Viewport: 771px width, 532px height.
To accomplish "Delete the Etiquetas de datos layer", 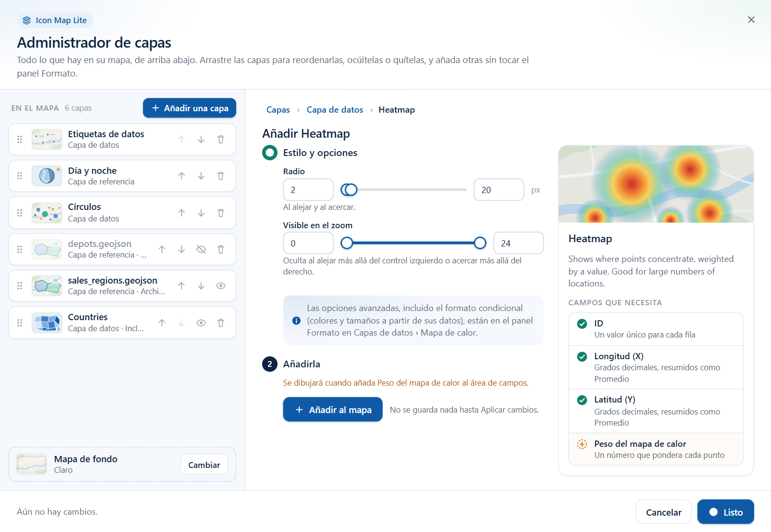I will tap(221, 140).
